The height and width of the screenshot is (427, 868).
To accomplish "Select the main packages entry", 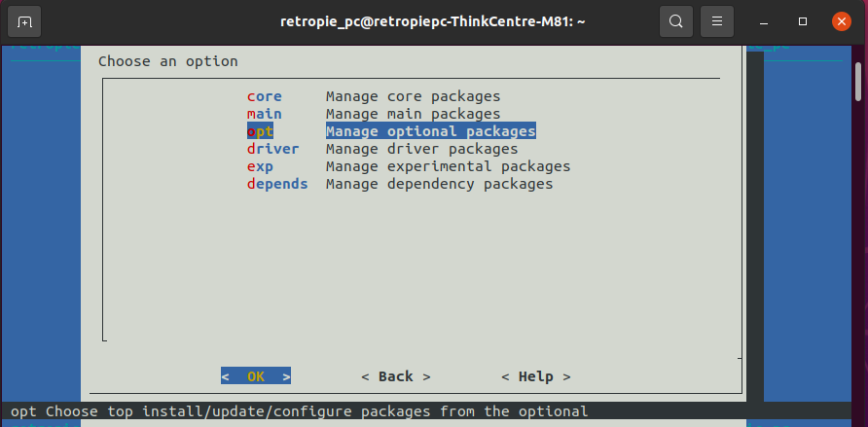I will (x=265, y=114).
